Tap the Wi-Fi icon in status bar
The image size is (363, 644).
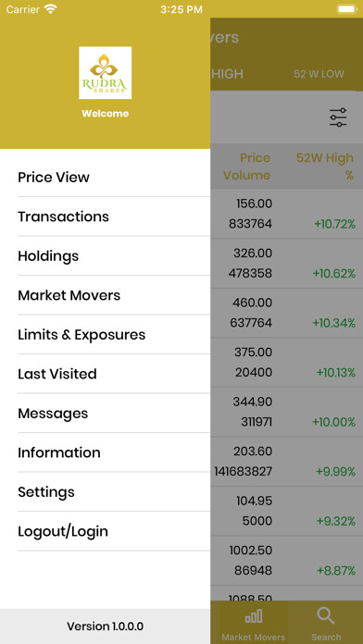(51, 9)
